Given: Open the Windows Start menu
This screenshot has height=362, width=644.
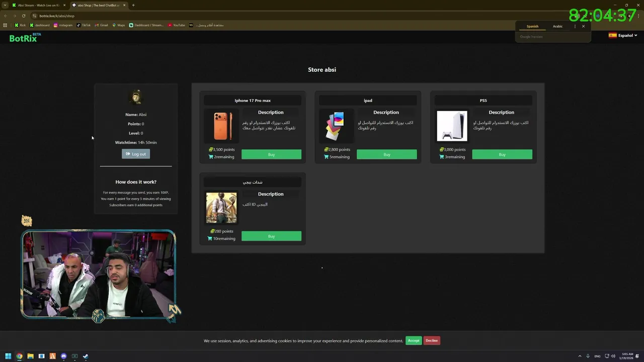Looking at the screenshot, I should click(x=8, y=356).
